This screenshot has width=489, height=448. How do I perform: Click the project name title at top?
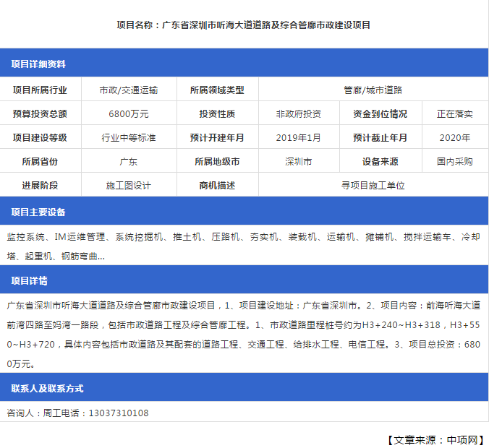(244, 25)
